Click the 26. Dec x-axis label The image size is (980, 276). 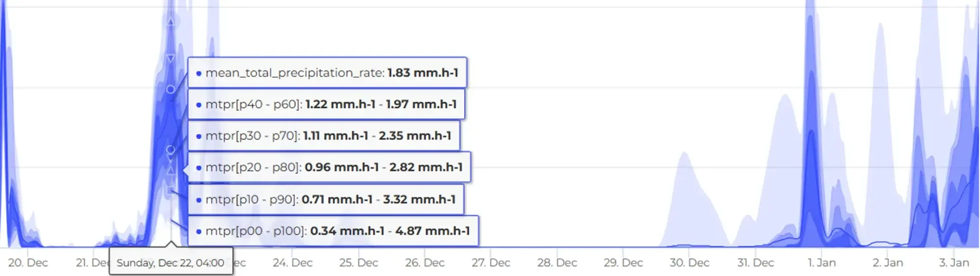pos(425,263)
